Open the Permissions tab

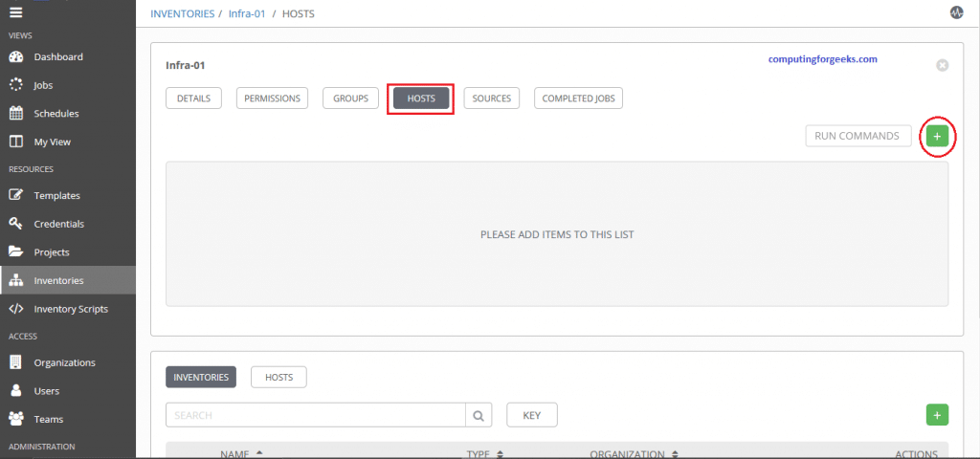coord(272,98)
